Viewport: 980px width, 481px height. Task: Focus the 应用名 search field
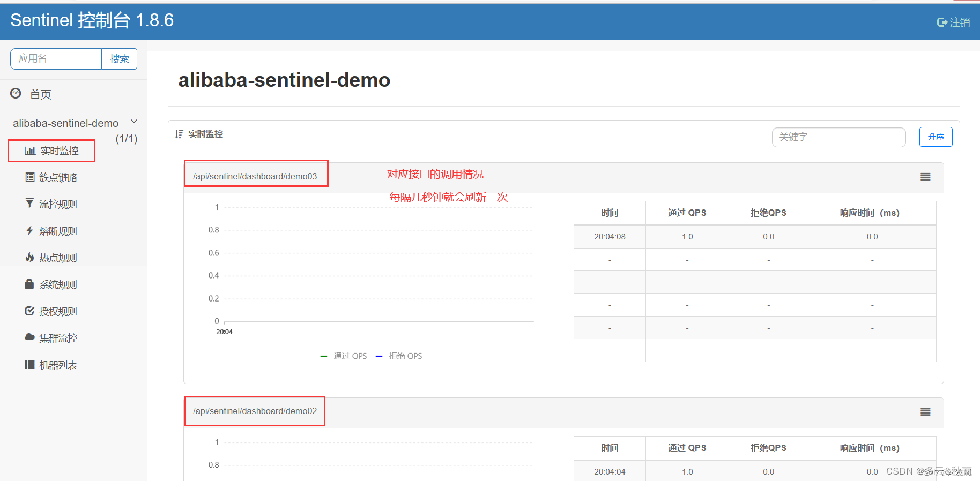pos(56,59)
